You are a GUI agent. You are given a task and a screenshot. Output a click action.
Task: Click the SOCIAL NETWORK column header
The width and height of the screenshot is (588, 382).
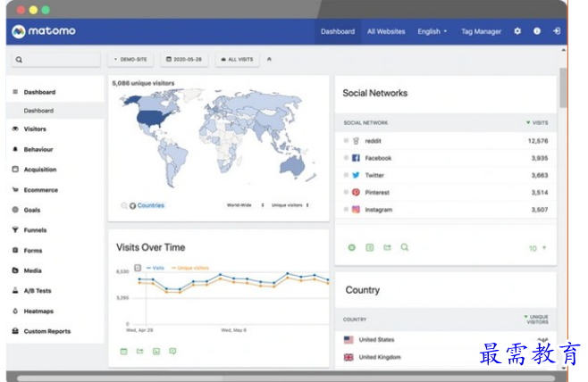click(365, 122)
